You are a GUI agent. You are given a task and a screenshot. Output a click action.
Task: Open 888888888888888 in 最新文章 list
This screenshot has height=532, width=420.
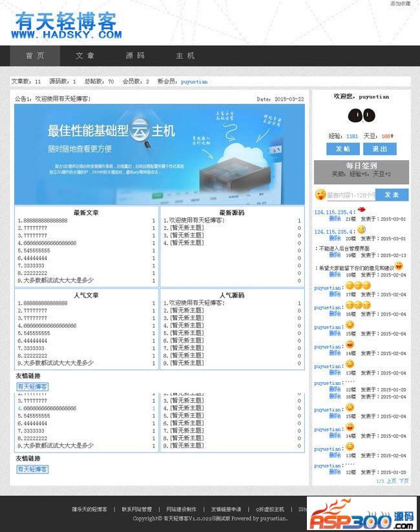click(x=45, y=221)
